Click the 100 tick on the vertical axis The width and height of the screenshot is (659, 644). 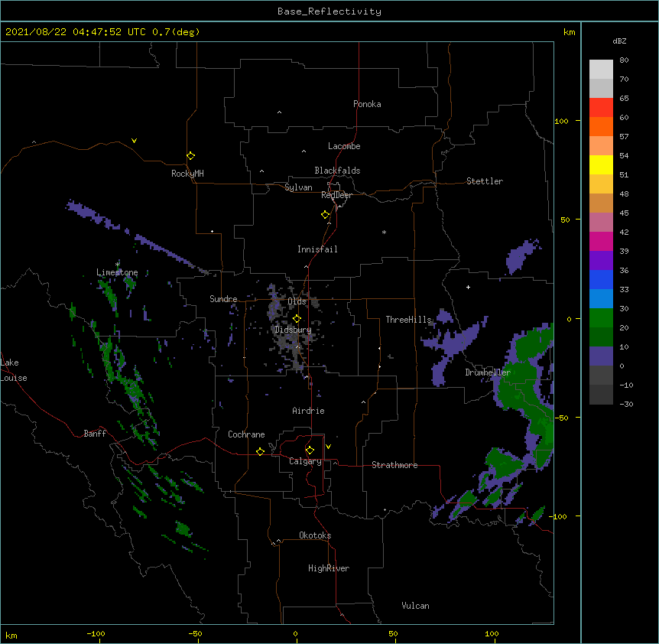click(561, 121)
